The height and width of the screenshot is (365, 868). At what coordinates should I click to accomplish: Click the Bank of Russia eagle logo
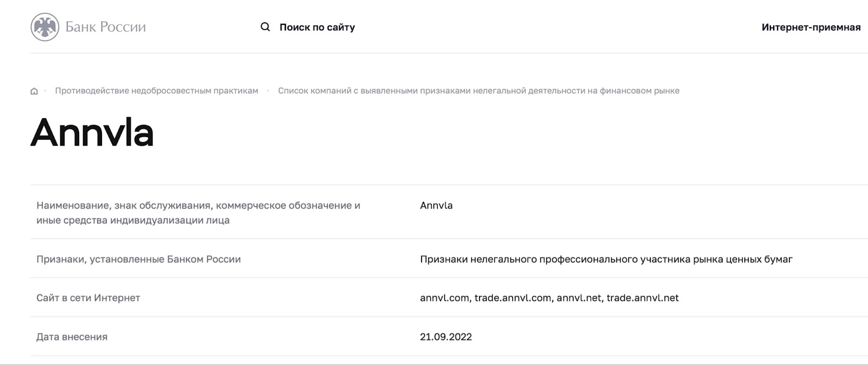point(44,27)
